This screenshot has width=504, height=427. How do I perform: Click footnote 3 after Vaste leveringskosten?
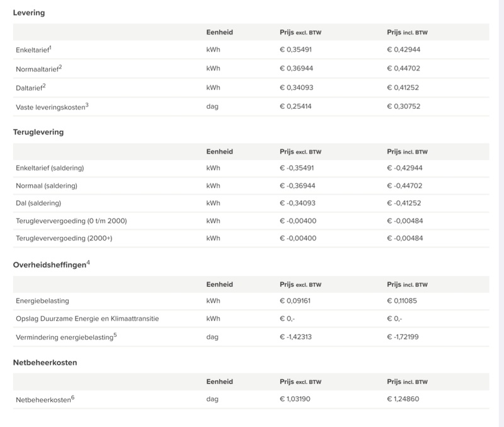tap(87, 104)
